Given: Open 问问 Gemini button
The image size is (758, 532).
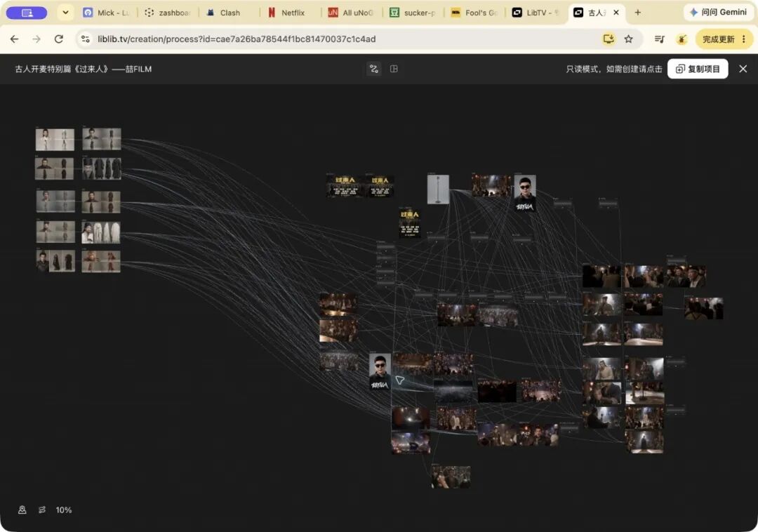Looking at the screenshot, I should (719, 13).
